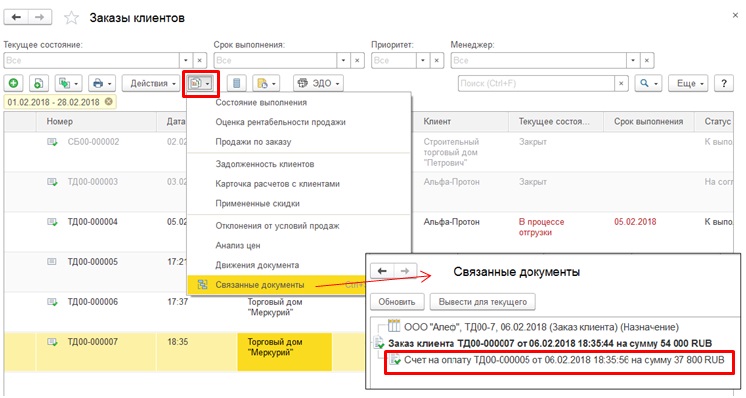Add Заказы клиентов to favorites with star

[x=71, y=18]
